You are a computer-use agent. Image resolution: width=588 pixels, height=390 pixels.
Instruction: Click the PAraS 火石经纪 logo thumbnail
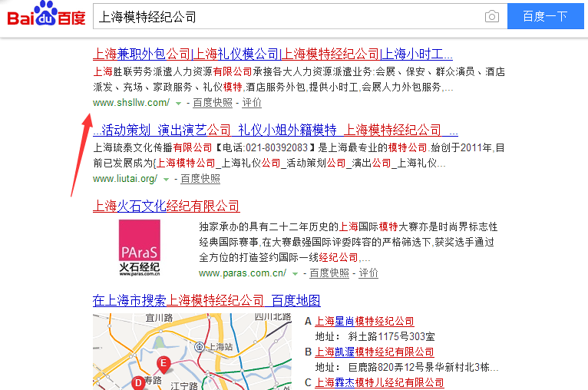[140, 248]
